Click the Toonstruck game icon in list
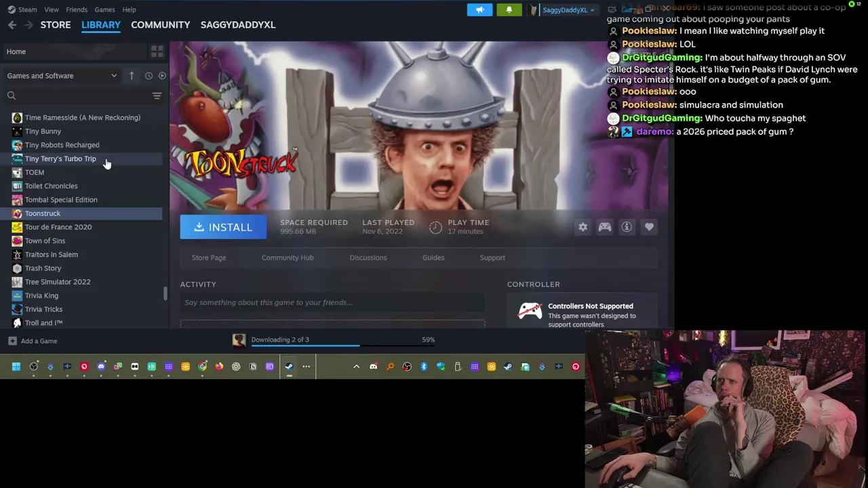The height and width of the screenshot is (488, 868). tap(17, 213)
